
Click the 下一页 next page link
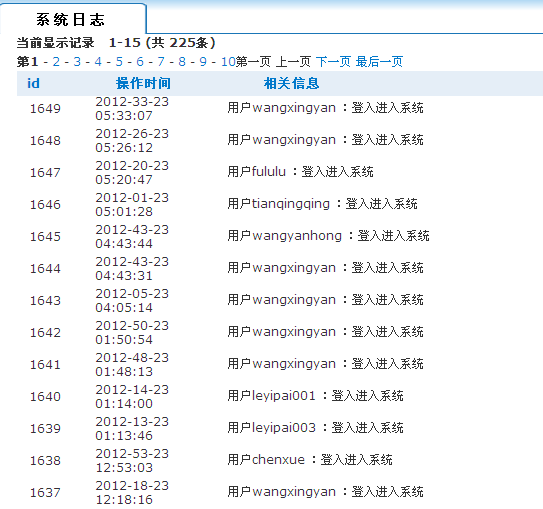333,62
